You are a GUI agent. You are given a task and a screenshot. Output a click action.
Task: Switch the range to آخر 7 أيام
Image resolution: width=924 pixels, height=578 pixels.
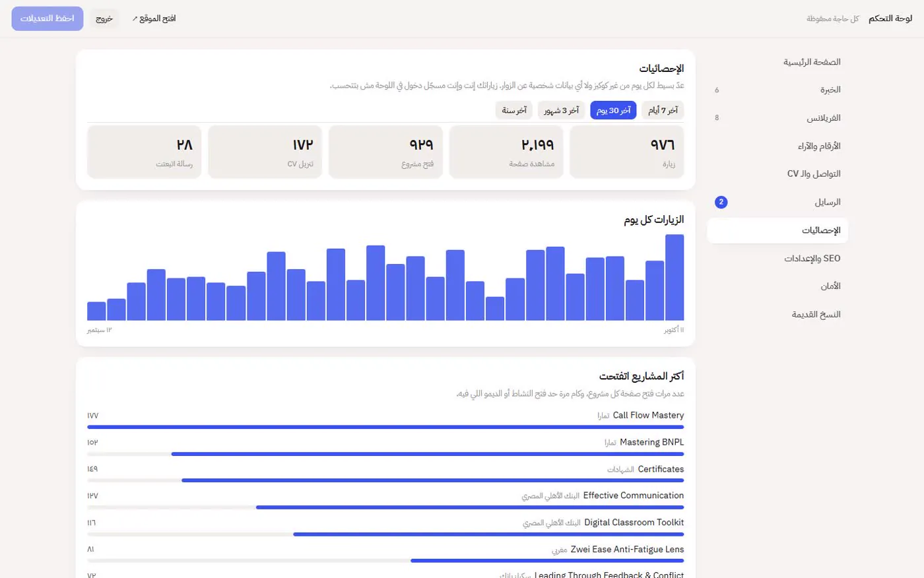[663, 110]
